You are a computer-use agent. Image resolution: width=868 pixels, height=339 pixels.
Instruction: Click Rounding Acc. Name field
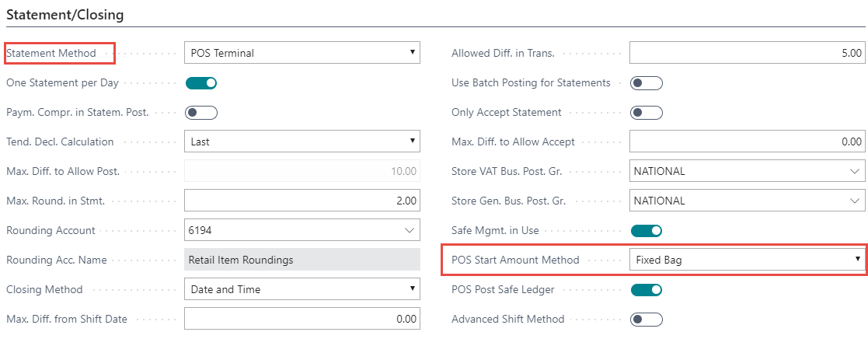click(302, 260)
